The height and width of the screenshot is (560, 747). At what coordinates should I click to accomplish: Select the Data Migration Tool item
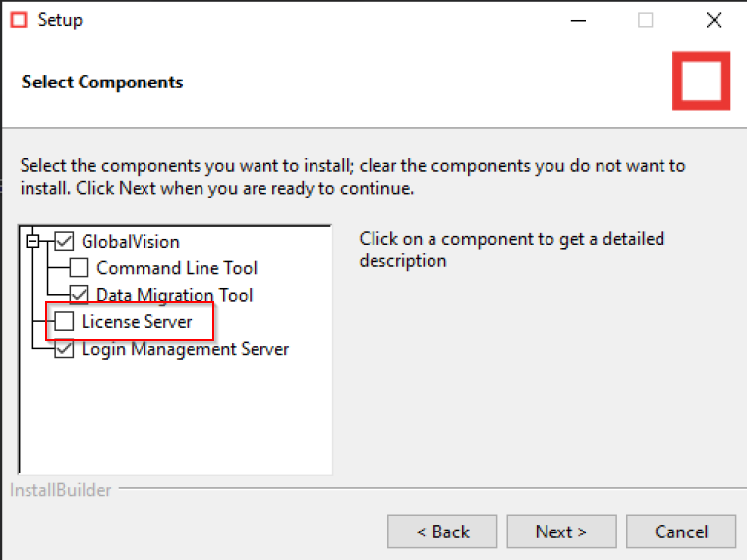pyautogui.click(x=174, y=294)
